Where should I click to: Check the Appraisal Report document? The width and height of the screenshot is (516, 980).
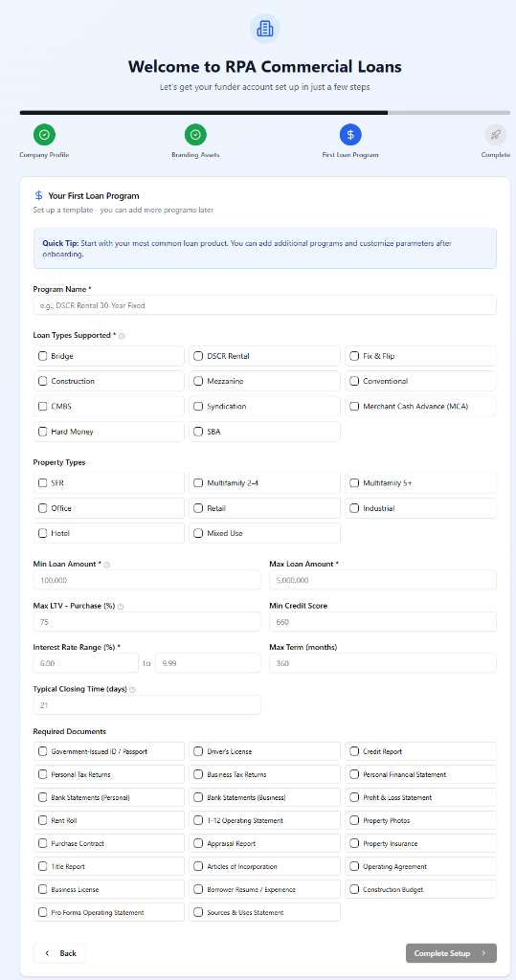(x=198, y=843)
